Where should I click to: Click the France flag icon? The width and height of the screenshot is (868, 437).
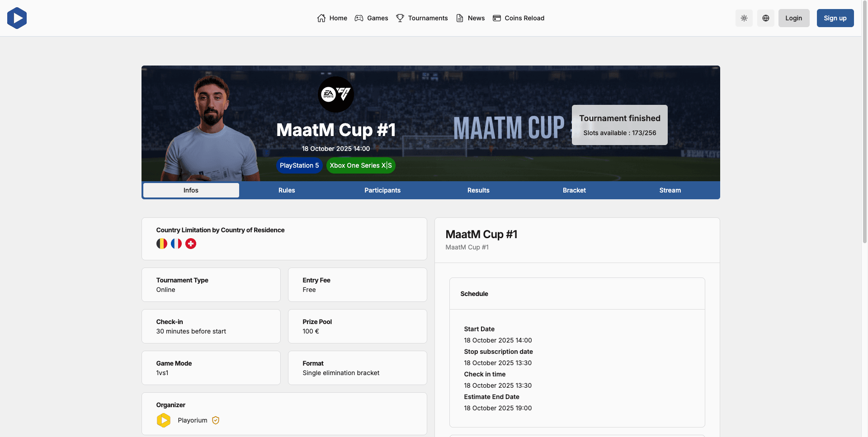point(176,244)
